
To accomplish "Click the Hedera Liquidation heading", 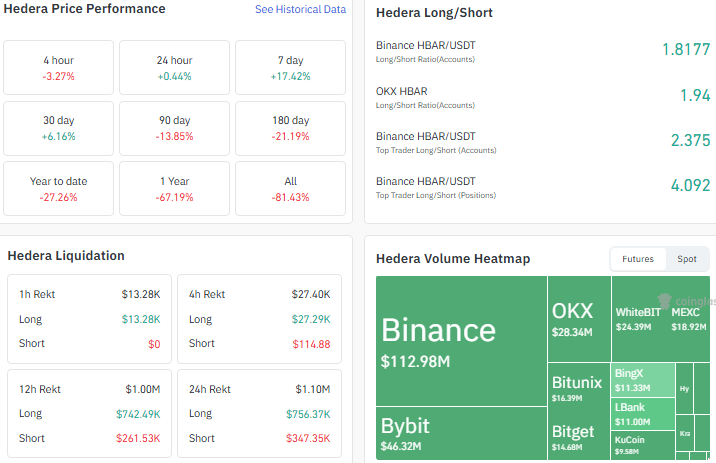I will (x=66, y=256).
